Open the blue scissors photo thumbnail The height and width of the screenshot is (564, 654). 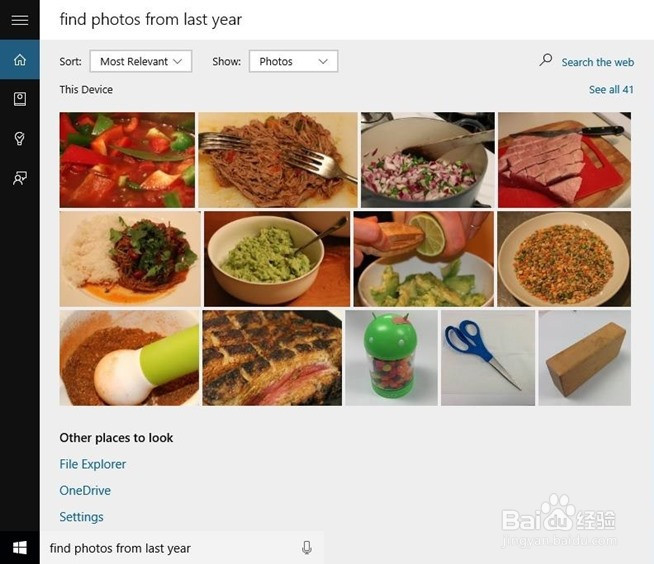click(x=487, y=357)
